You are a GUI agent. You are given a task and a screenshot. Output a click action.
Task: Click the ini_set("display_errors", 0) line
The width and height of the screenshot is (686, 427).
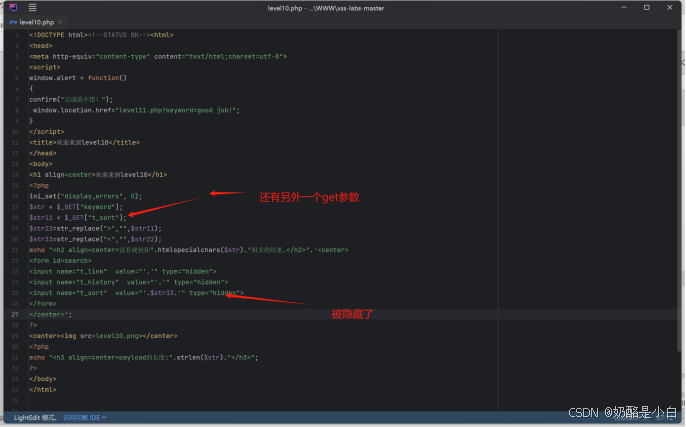point(86,196)
